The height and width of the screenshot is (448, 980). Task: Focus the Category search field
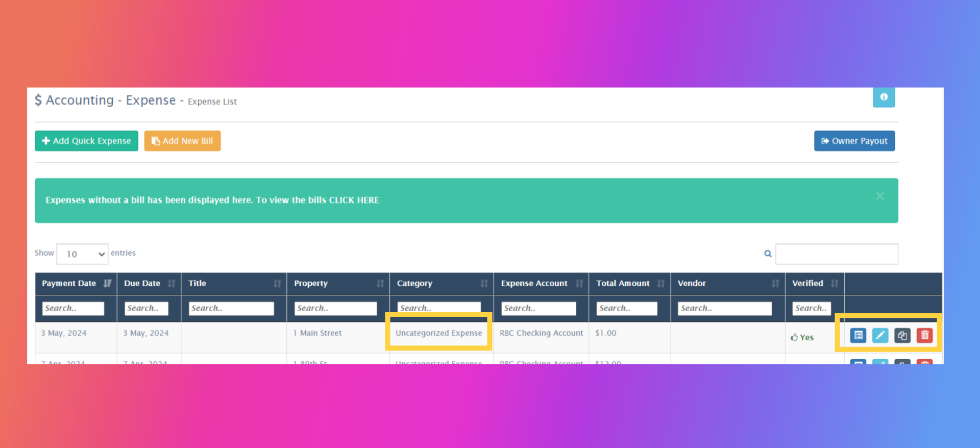click(439, 308)
